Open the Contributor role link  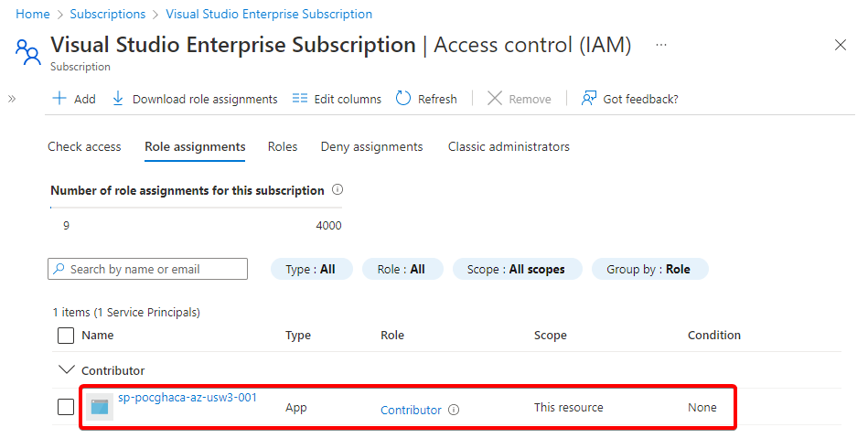(411, 411)
